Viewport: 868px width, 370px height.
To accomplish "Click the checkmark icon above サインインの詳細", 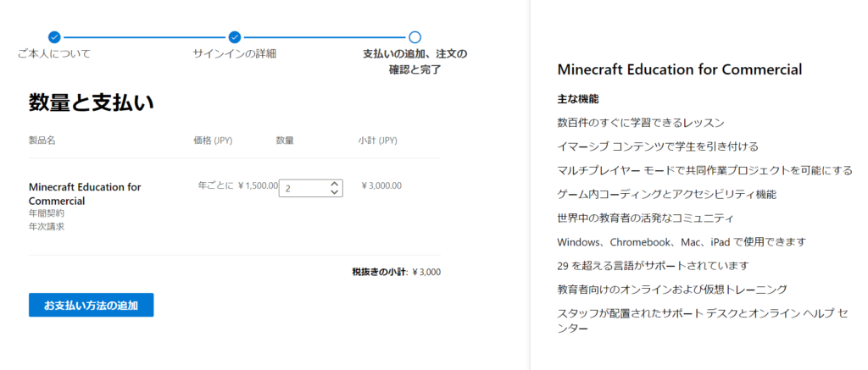I will pos(235,37).
